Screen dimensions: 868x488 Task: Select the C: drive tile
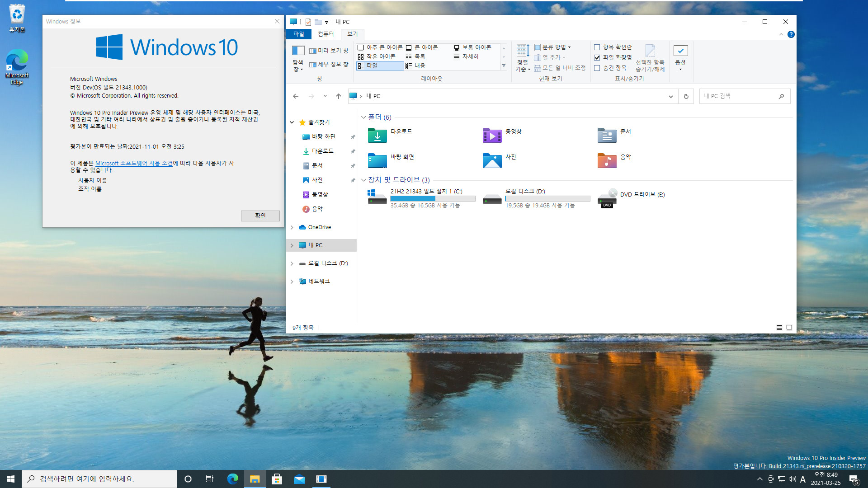(x=421, y=198)
